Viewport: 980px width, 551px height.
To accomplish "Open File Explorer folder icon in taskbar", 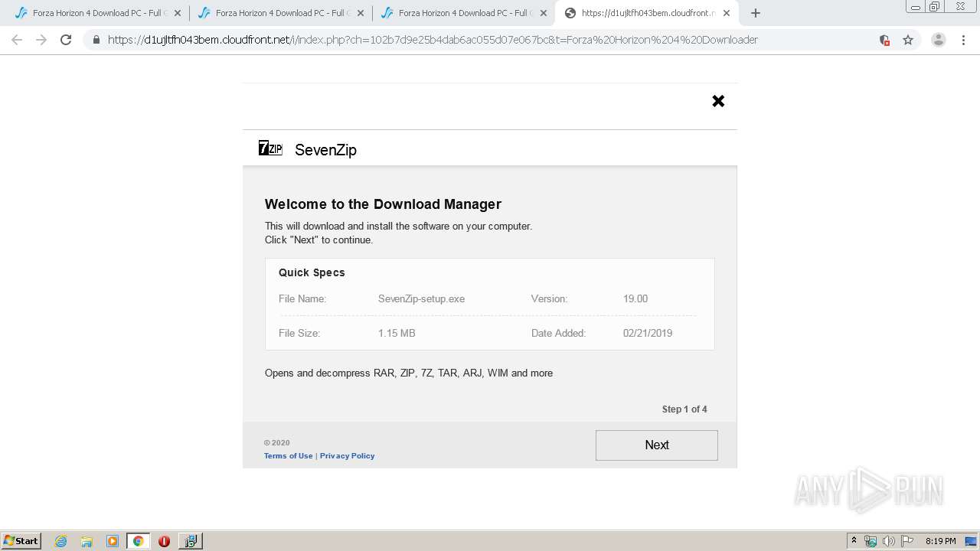I will pos(87,541).
